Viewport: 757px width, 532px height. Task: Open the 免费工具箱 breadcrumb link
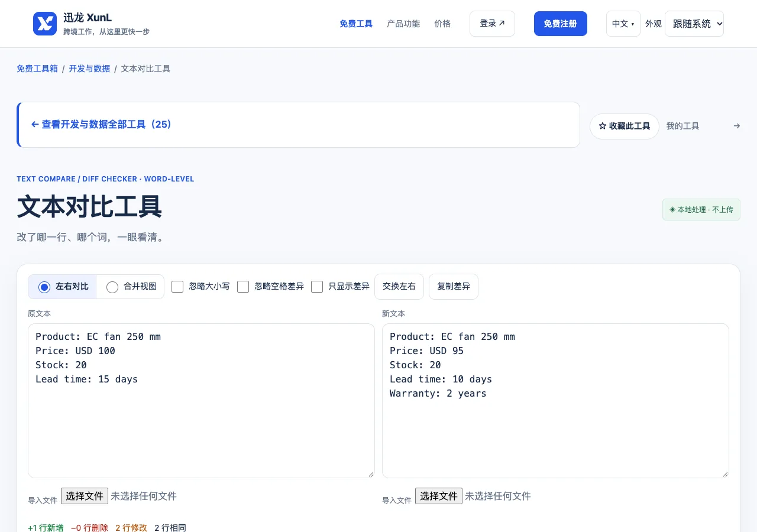[x=37, y=69]
